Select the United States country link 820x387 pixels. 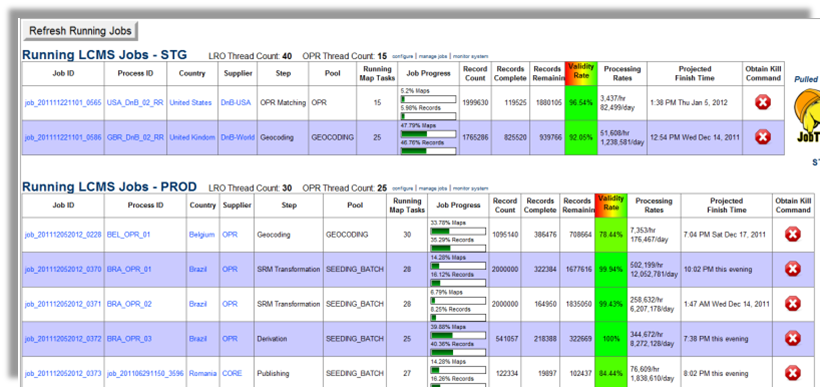(x=190, y=103)
